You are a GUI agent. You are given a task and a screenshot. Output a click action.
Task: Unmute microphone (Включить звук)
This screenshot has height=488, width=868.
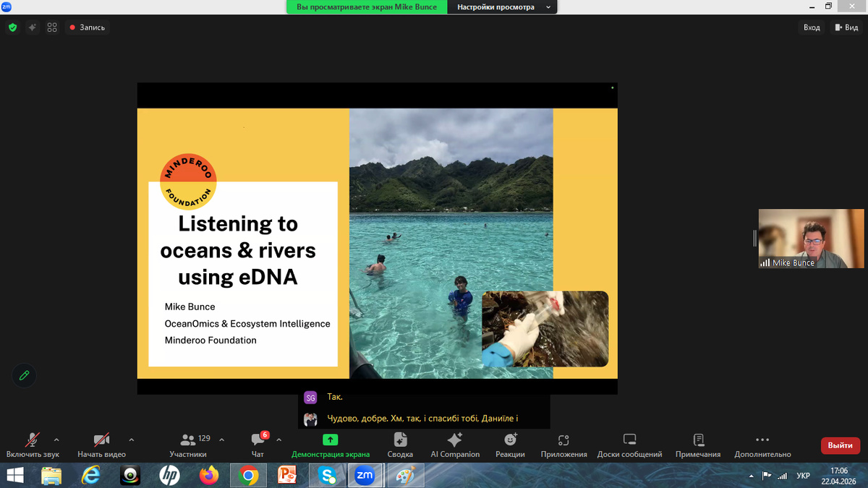tap(33, 440)
